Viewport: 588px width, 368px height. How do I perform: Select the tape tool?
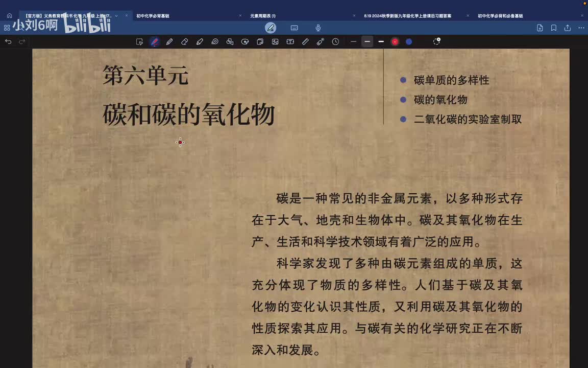pos(215,42)
